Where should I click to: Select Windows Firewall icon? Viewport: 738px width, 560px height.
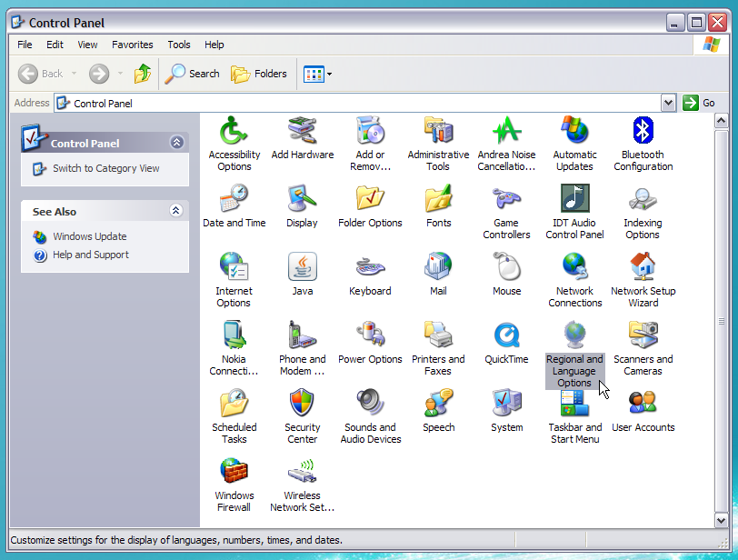click(x=234, y=471)
